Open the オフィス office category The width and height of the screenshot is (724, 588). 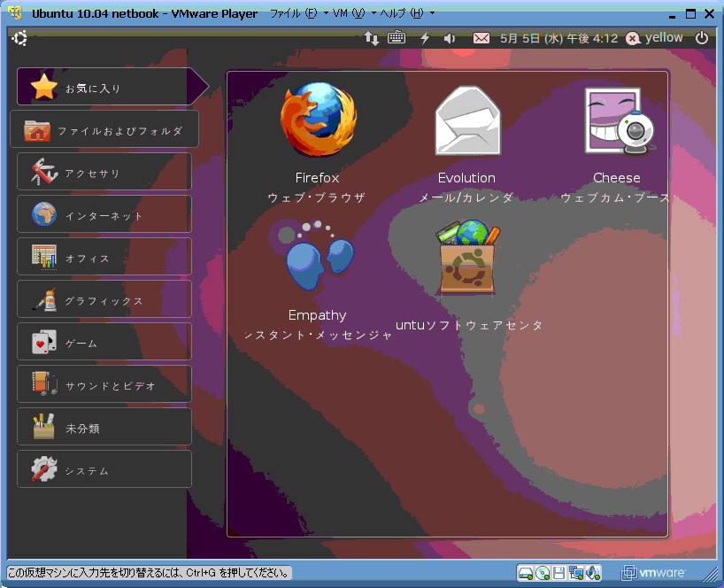click(x=104, y=257)
